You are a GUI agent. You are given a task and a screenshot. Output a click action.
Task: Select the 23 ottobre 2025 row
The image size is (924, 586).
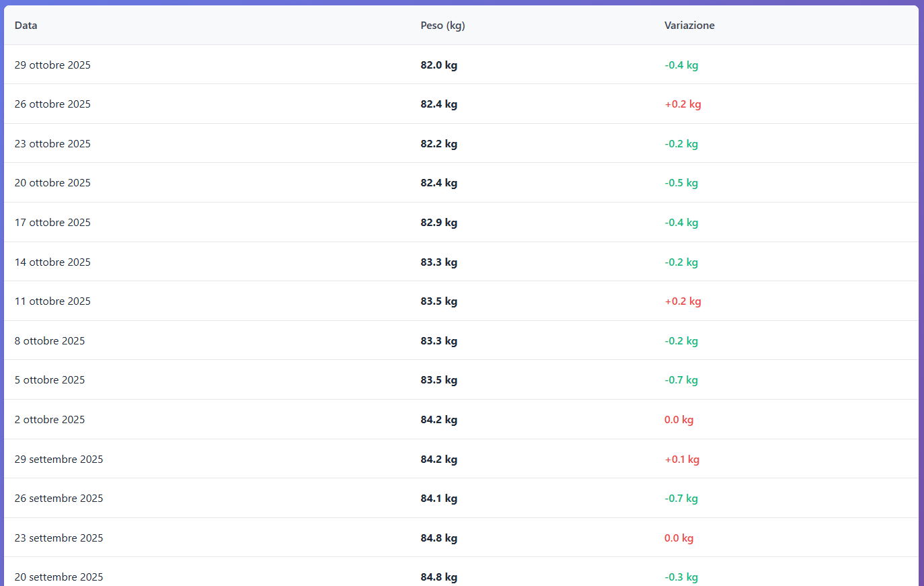(x=52, y=143)
